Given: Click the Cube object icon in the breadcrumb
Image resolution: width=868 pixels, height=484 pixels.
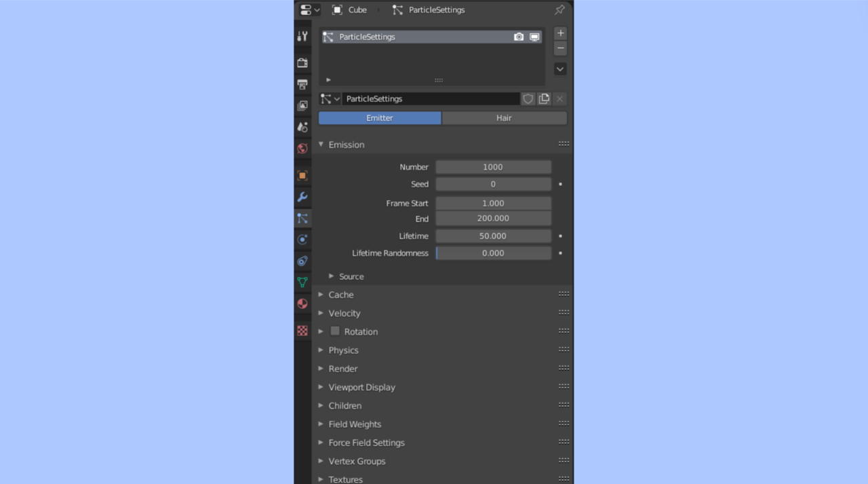Looking at the screenshot, I should point(337,10).
